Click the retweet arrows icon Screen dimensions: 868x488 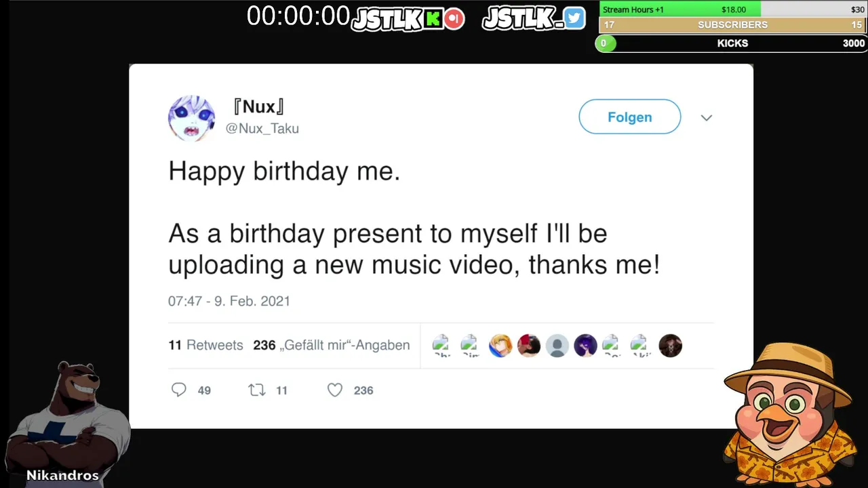pos(257,390)
